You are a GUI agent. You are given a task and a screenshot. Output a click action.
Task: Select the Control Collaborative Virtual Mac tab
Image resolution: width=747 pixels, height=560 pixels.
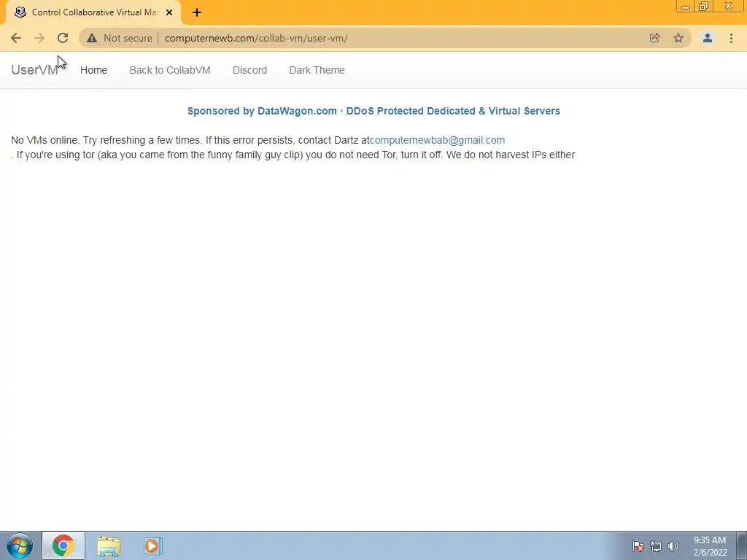point(93,13)
